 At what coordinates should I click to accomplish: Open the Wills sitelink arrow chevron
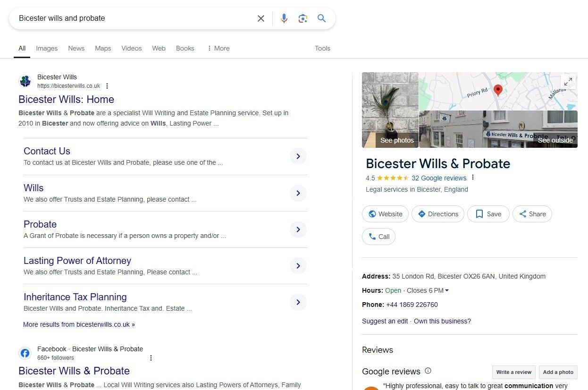click(x=298, y=193)
